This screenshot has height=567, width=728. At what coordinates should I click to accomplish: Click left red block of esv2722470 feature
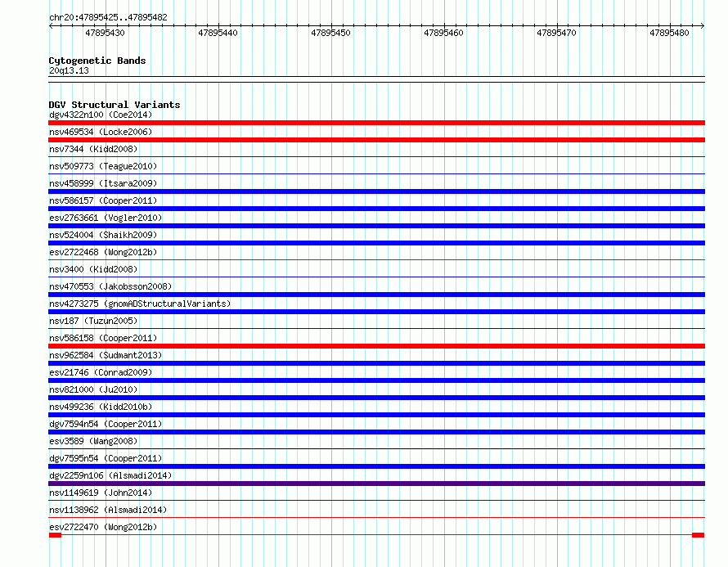[56, 535]
